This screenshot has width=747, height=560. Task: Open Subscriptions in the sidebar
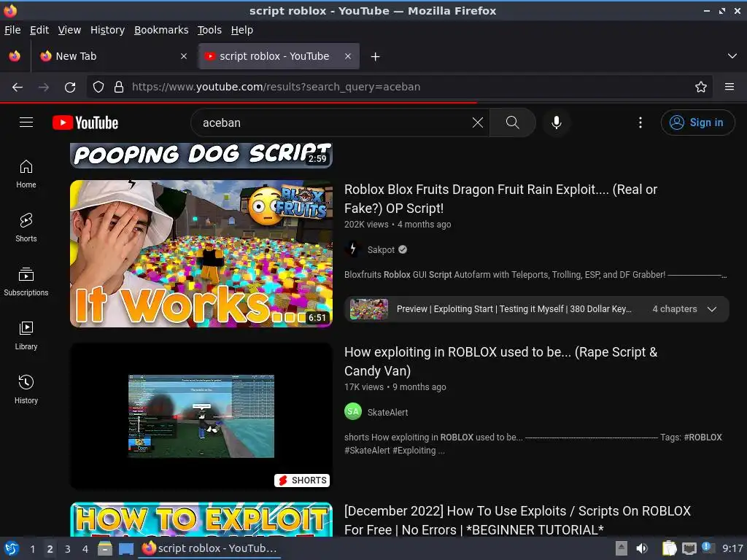tap(26, 282)
